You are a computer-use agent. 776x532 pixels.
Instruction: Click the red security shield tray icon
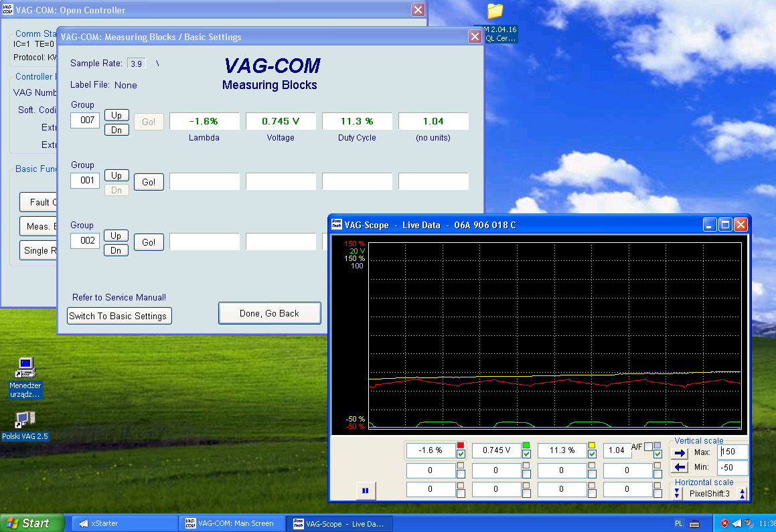pos(724,523)
